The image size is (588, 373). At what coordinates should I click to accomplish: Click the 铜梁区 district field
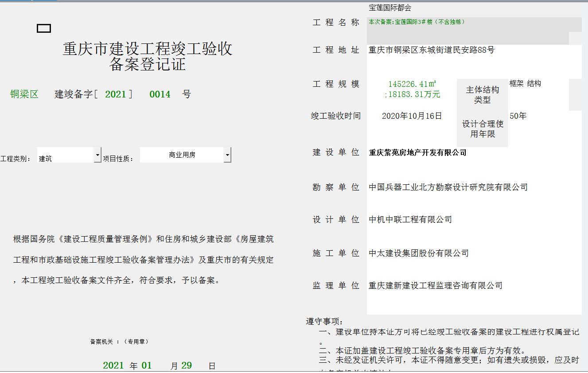tap(24, 94)
